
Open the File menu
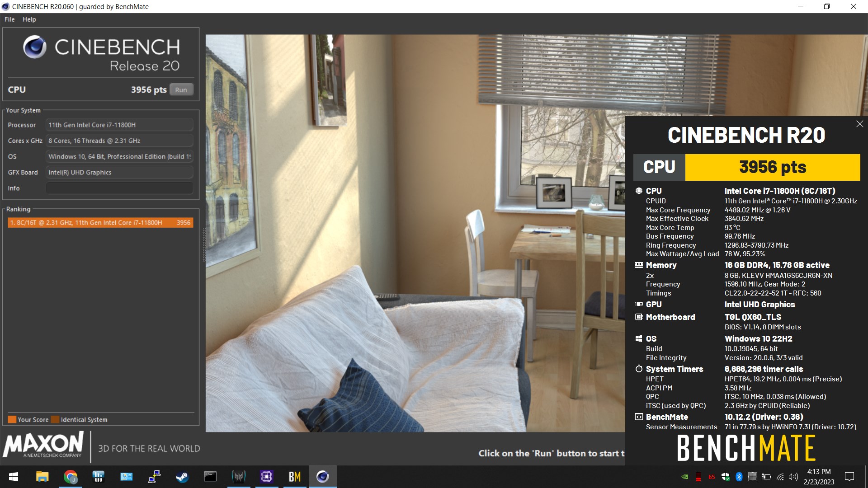pos(9,19)
